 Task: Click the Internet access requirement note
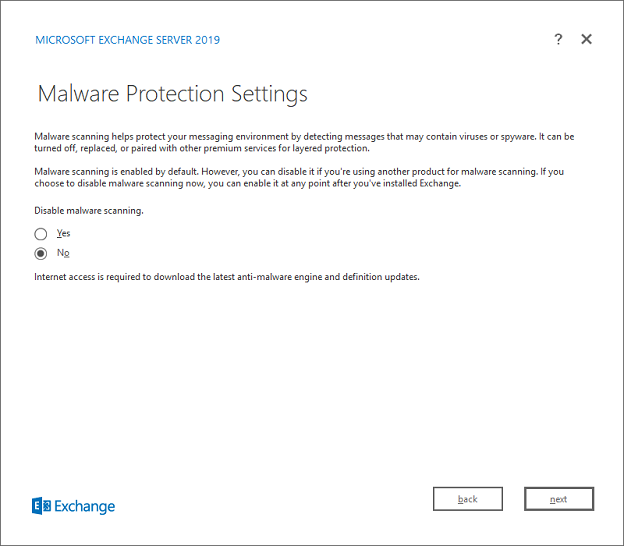pos(226,276)
